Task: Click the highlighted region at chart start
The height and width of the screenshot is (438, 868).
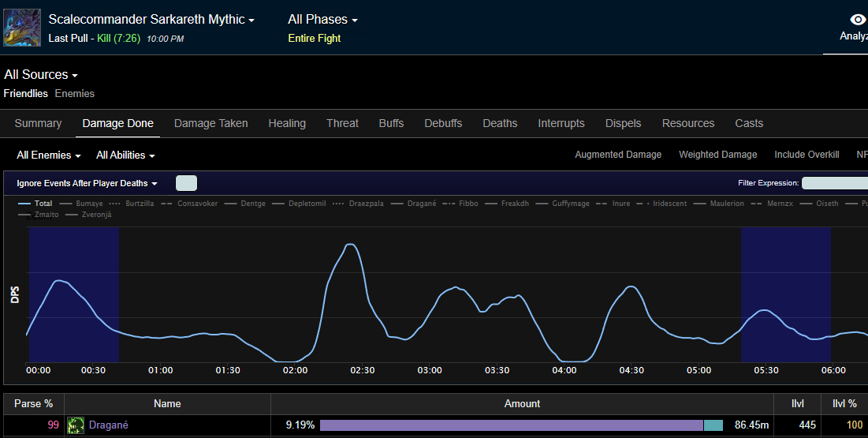Action: [x=74, y=294]
